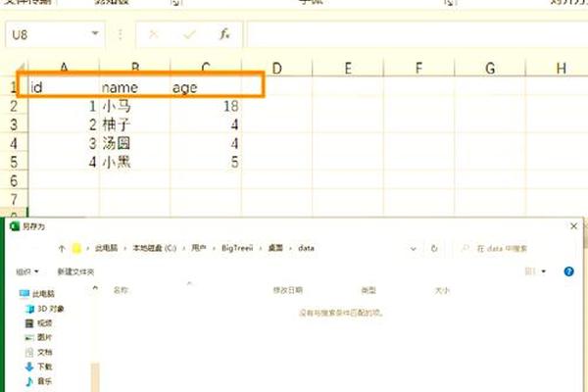Click cell containing 'age'
588x392 pixels.
point(206,87)
